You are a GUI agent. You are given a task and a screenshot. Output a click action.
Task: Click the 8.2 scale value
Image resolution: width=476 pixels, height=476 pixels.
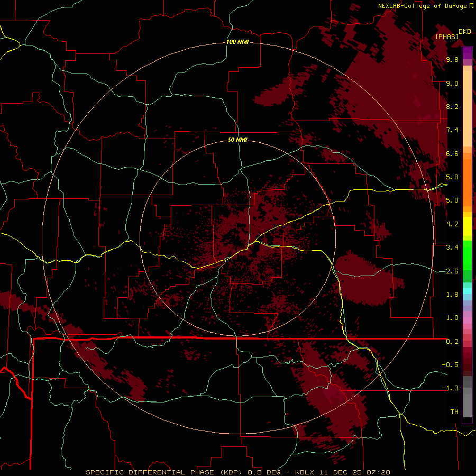click(452, 106)
